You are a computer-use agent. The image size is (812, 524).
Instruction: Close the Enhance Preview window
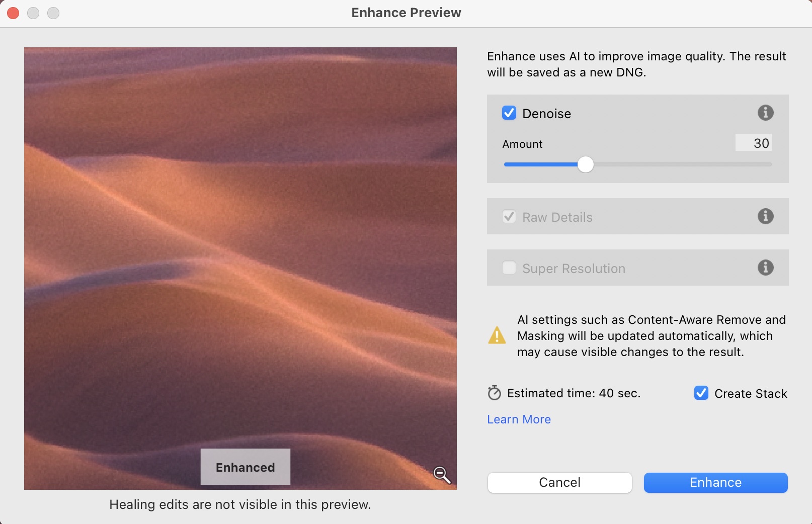pos(14,13)
